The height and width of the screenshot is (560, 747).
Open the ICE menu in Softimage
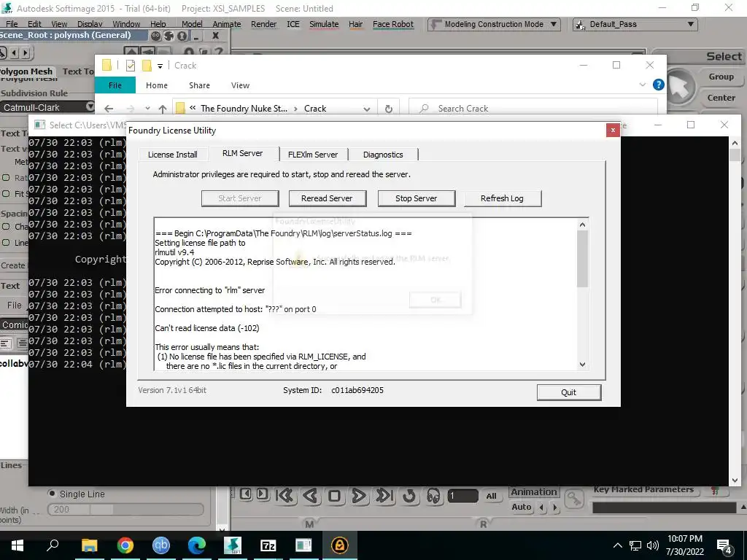point(293,24)
